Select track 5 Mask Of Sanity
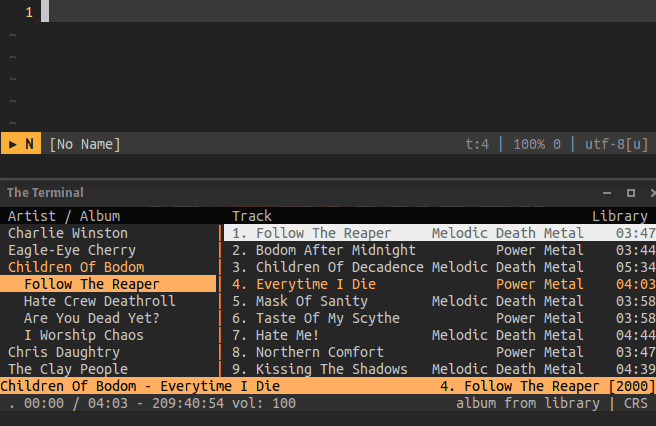 [x=440, y=301]
